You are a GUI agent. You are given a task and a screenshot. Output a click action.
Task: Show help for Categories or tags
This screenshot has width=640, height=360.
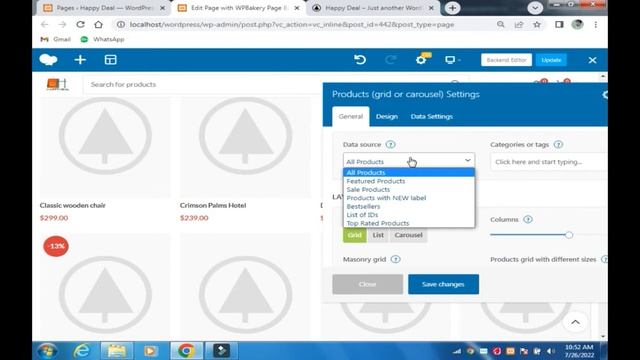(x=558, y=144)
